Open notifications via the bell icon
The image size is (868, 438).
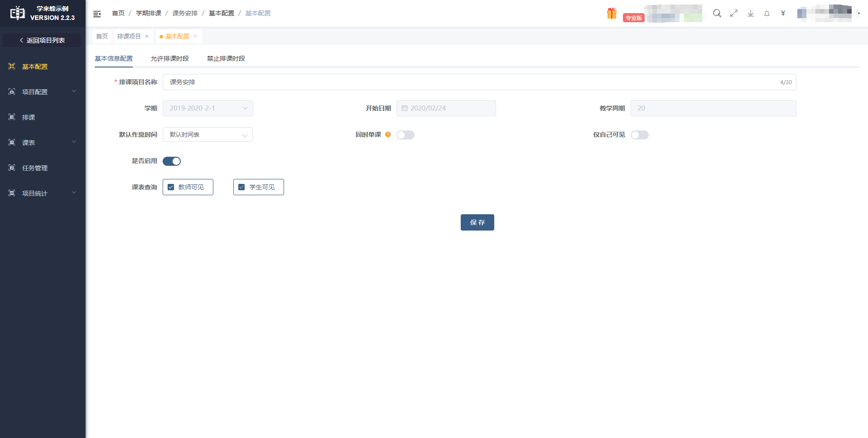pos(767,14)
